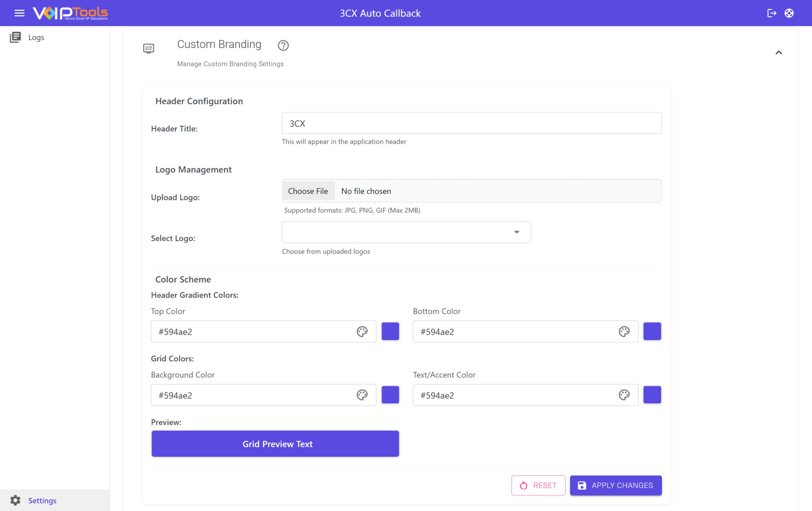Open the support lifebuoy icon
Screen dimensions: 812x511
(x=789, y=13)
